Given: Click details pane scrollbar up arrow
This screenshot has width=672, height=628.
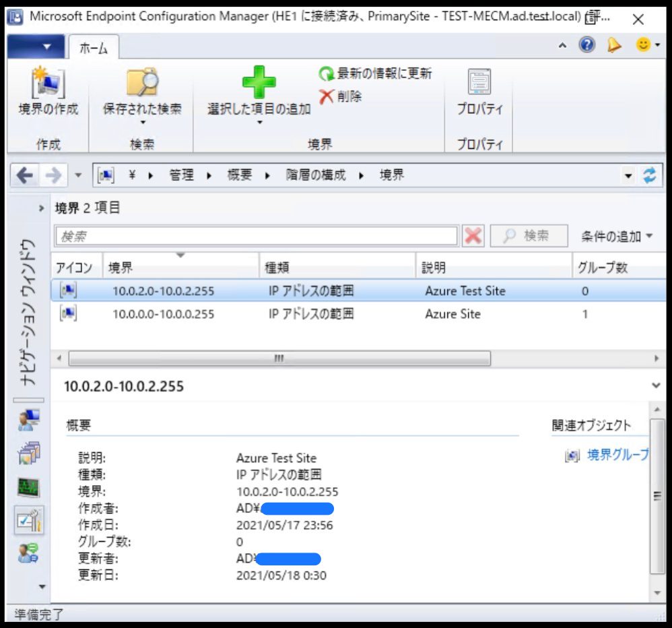Looking at the screenshot, I should (657, 410).
